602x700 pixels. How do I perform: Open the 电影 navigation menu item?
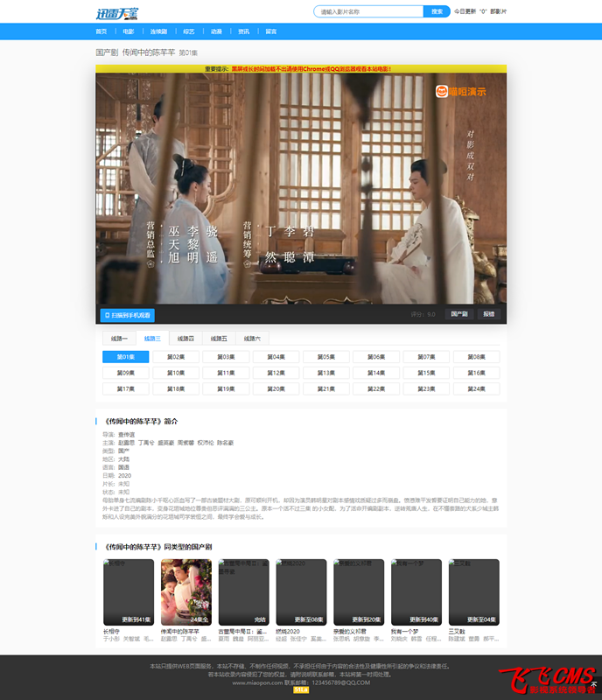coord(129,31)
